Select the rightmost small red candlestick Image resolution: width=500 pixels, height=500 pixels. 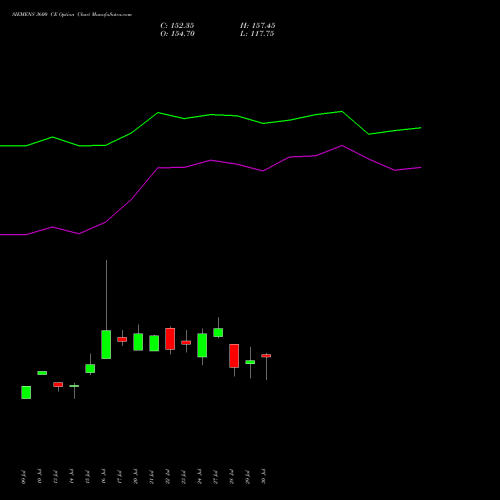click(266, 356)
